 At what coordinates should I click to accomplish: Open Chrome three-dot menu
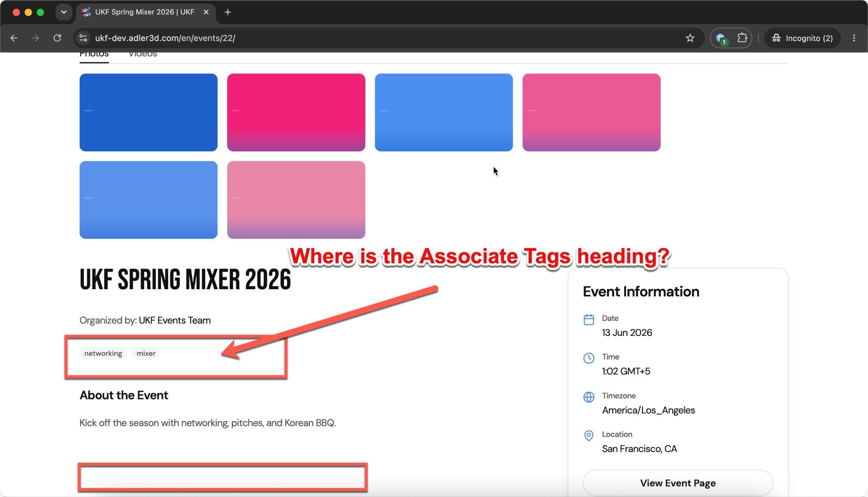(854, 38)
